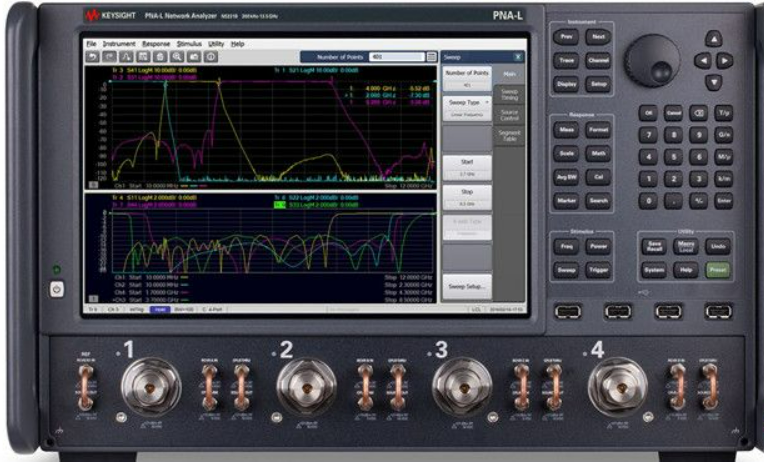Push the G/n unit key on the keypad
Screen dimensions: 764x463
point(724,135)
